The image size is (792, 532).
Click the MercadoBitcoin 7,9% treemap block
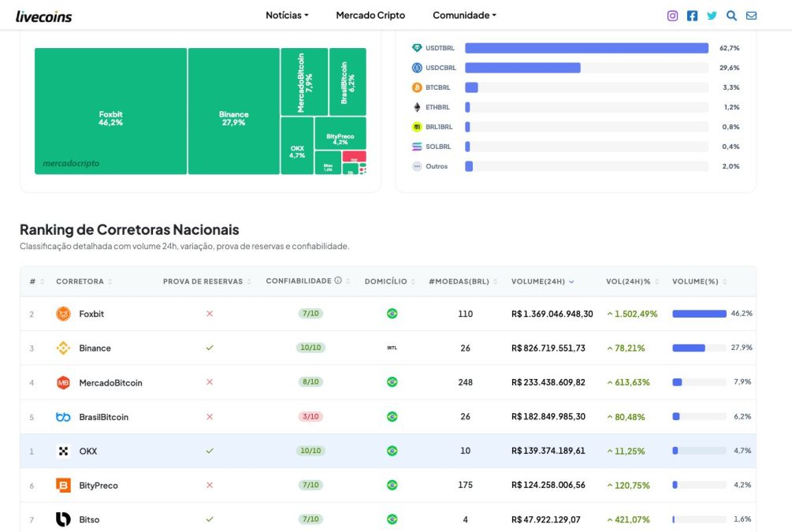304,82
